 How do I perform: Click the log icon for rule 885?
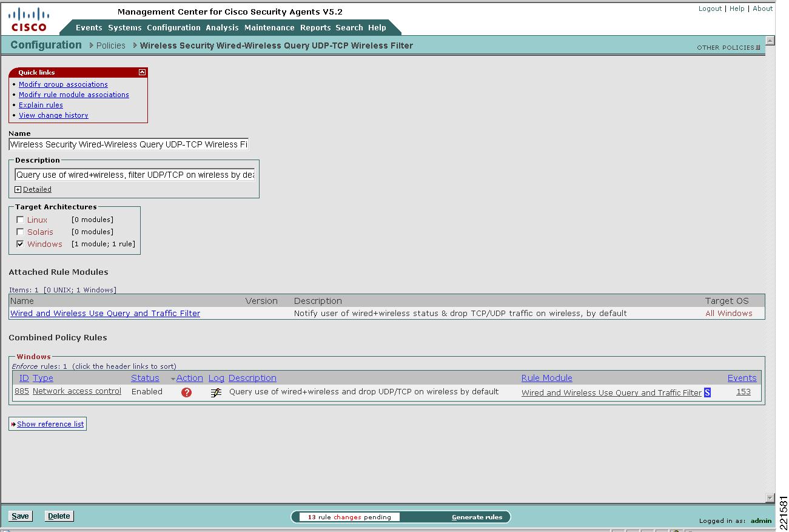tap(216, 392)
